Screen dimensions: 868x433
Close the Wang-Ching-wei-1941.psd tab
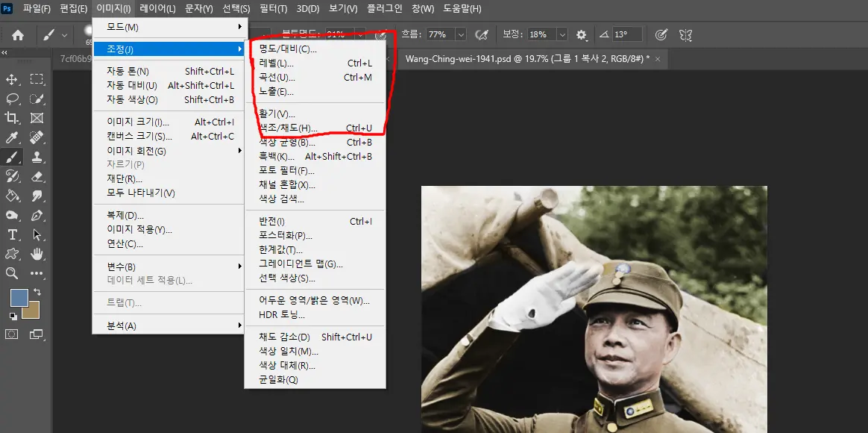658,59
